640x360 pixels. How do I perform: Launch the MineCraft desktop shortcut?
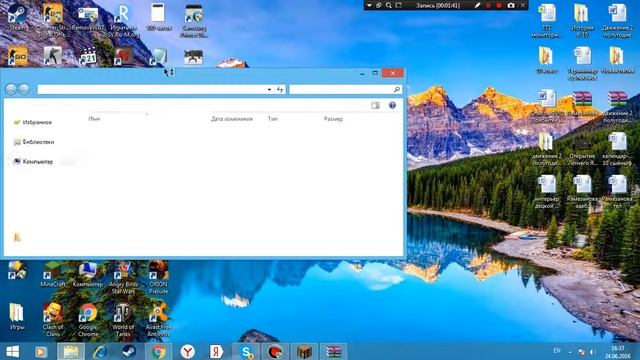coord(53,274)
